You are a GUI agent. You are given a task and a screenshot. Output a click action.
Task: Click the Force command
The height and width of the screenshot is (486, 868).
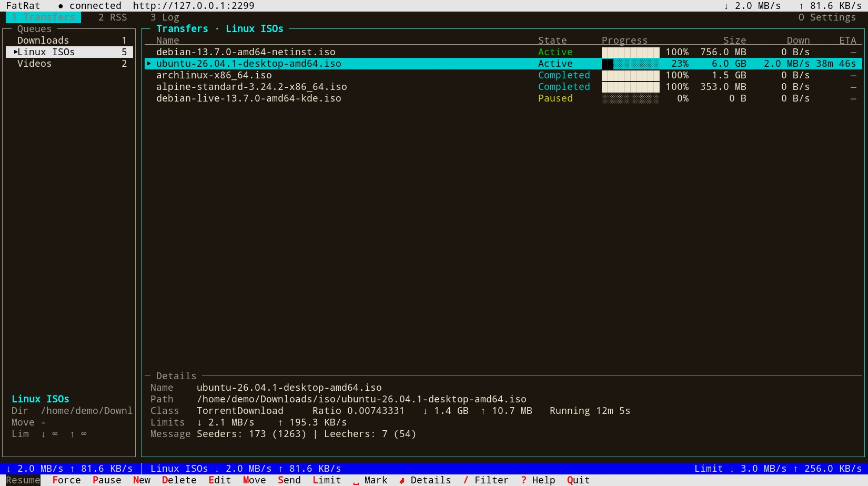pyautogui.click(x=66, y=480)
